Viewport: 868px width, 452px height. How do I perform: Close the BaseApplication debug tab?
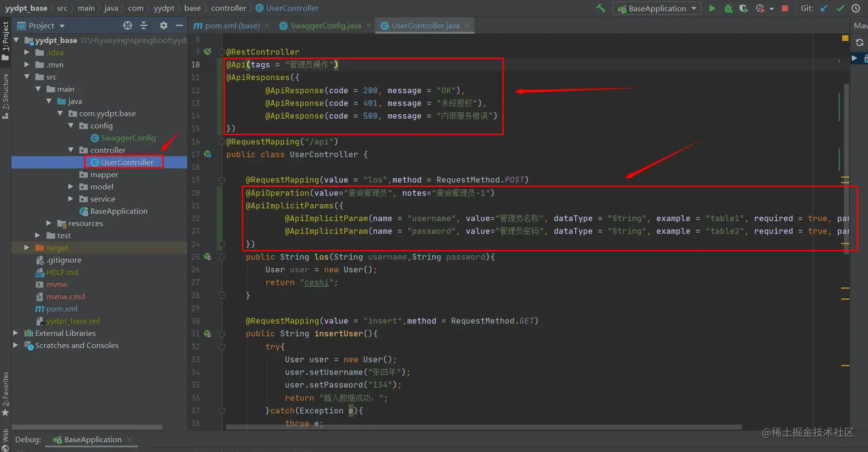(130, 440)
